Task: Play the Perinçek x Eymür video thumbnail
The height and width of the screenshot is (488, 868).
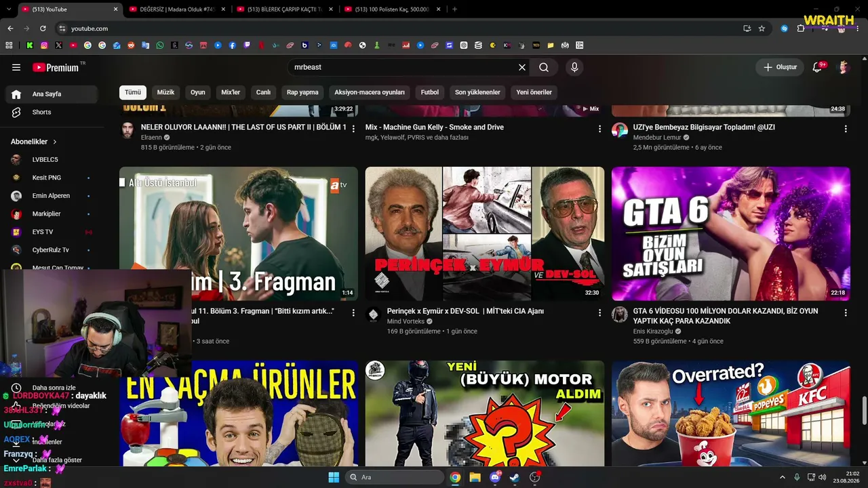Action: click(485, 234)
